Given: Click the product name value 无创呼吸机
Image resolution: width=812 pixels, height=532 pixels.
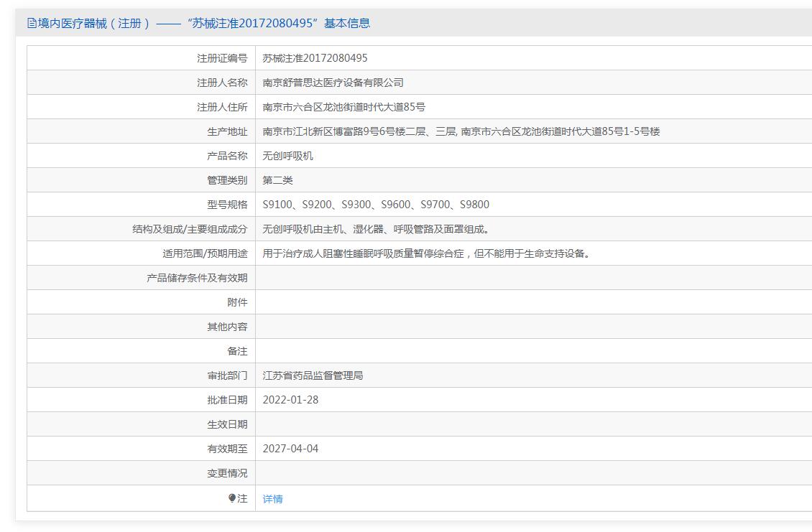Looking at the screenshot, I should click(287, 156).
